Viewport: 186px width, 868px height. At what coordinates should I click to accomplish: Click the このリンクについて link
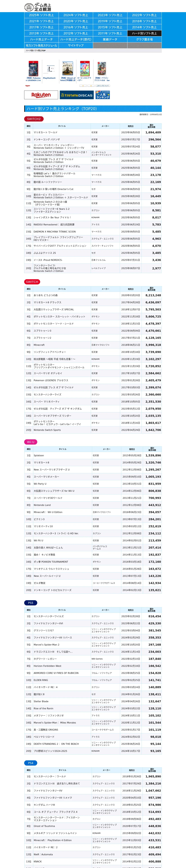click(102, 86)
